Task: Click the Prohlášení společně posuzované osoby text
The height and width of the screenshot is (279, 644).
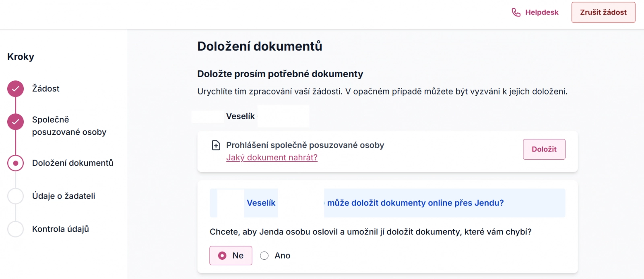Action: click(x=305, y=145)
